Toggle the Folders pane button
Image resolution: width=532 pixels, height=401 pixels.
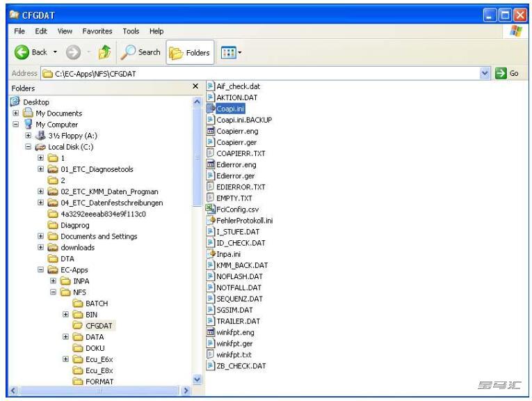pyautogui.click(x=190, y=53)
